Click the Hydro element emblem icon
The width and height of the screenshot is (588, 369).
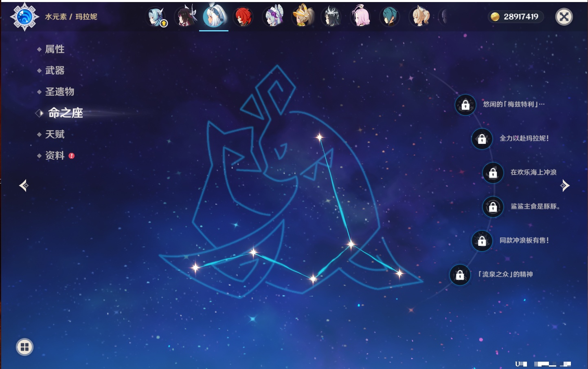tap(24, 17)
